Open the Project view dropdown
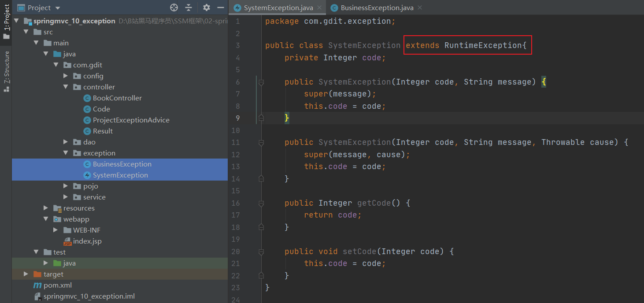The image size is (644, 303). [x=58, y=8]
